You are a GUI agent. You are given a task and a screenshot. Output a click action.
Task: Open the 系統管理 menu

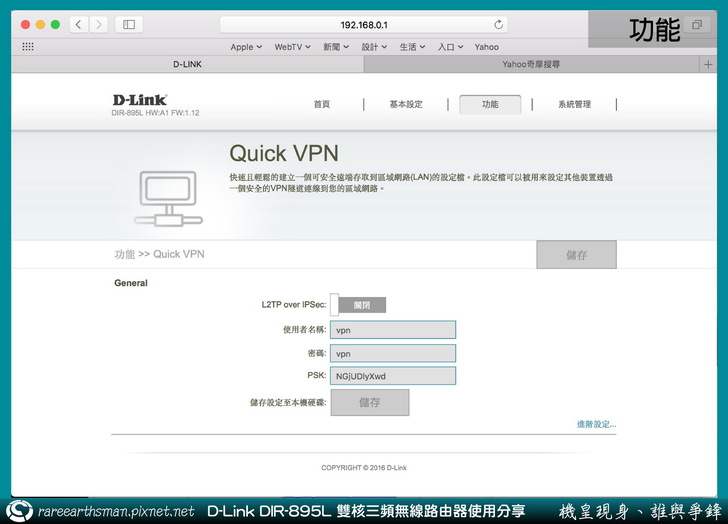[575, 104]
